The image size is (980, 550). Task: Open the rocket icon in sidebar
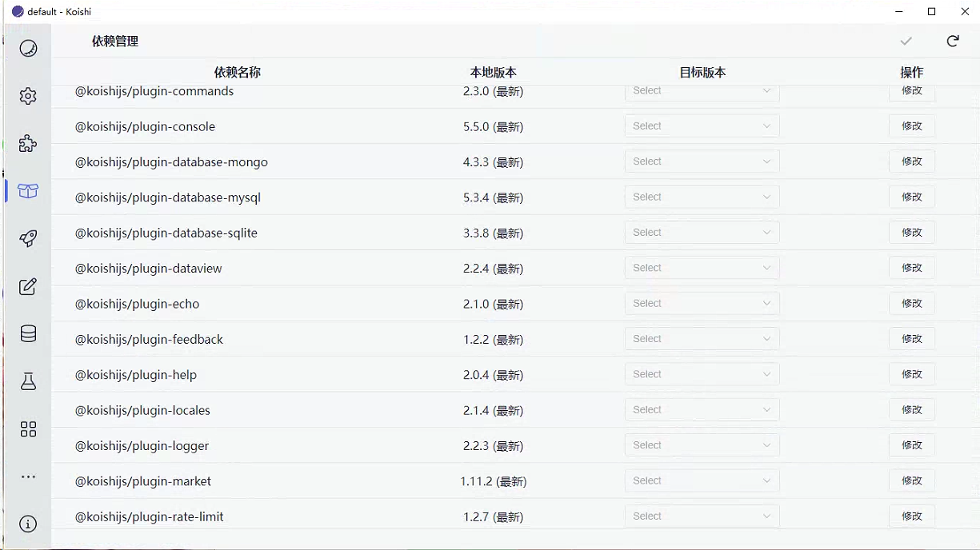28,238
